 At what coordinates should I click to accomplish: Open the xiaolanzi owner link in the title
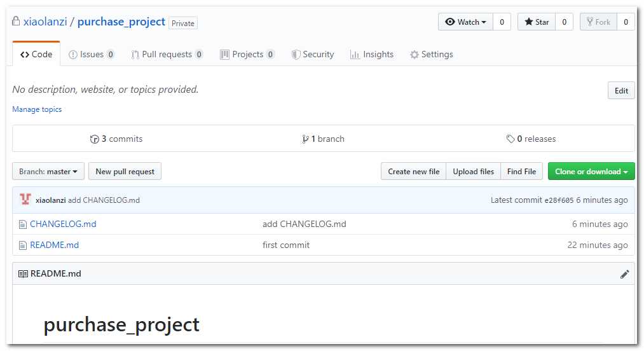click(x=45, y=22)
